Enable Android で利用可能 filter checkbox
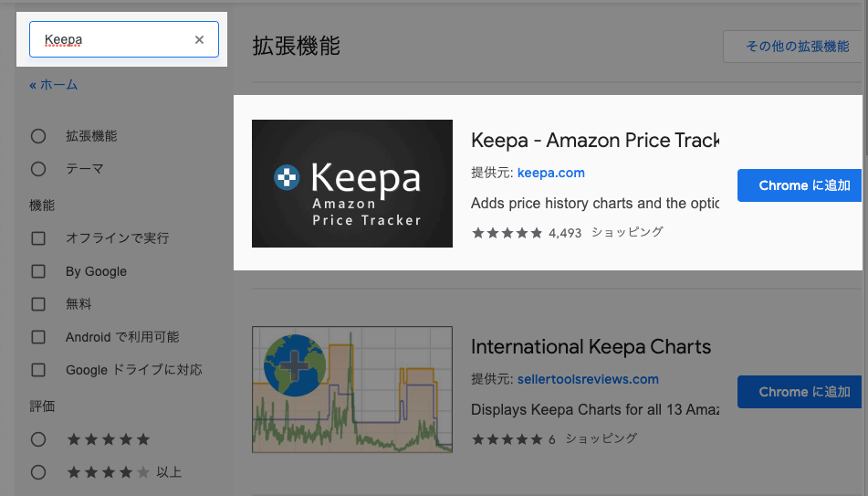 [38, 337]
